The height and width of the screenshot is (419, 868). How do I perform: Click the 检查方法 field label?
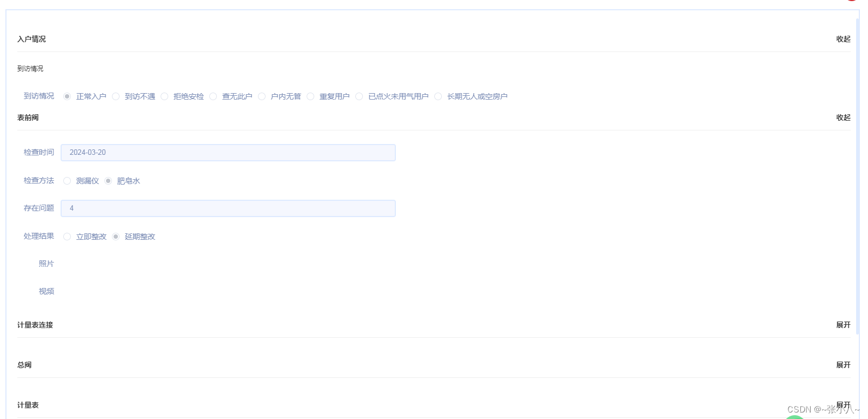39,180
